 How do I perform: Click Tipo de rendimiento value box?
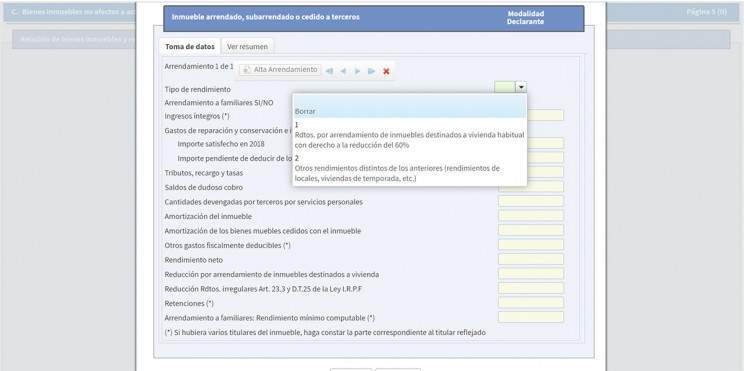505,87
